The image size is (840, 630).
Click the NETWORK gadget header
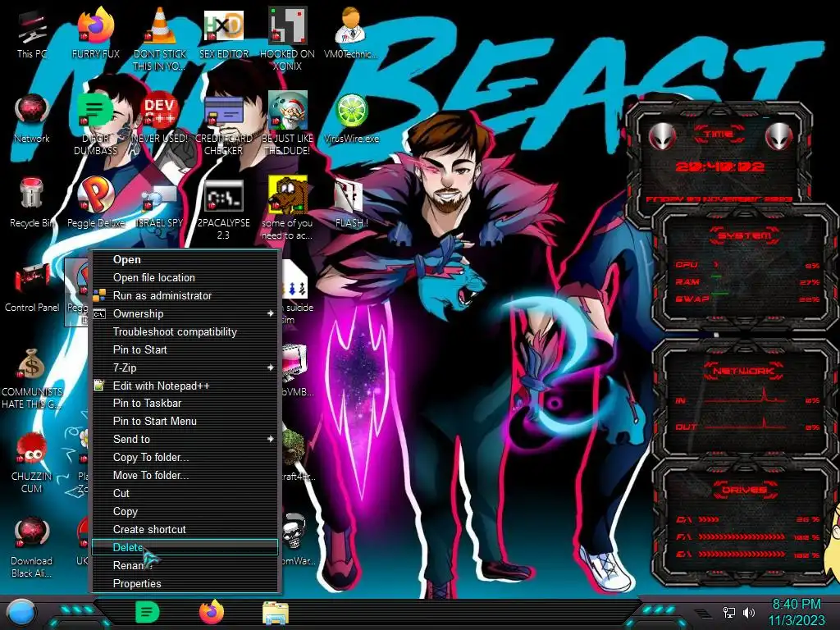click(x=743, y=370)
